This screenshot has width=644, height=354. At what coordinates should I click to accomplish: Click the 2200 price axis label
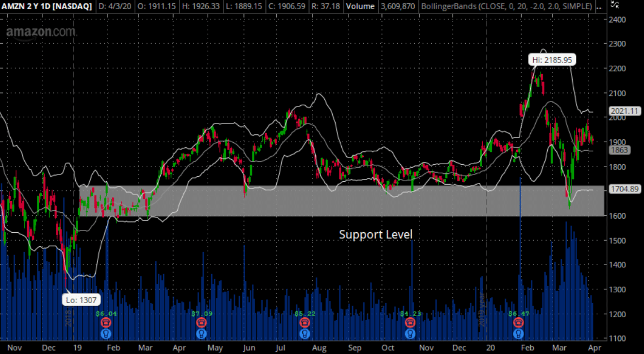click(618, 68)
